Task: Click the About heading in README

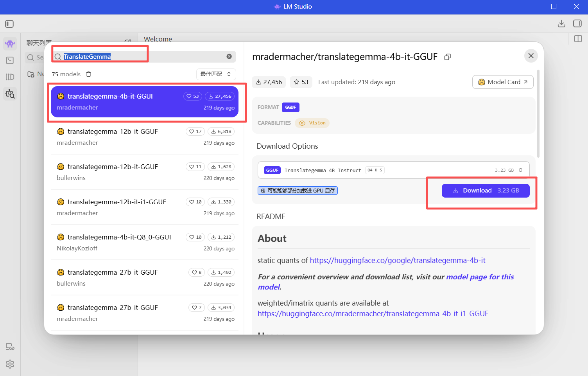Action: click(272, 239)
